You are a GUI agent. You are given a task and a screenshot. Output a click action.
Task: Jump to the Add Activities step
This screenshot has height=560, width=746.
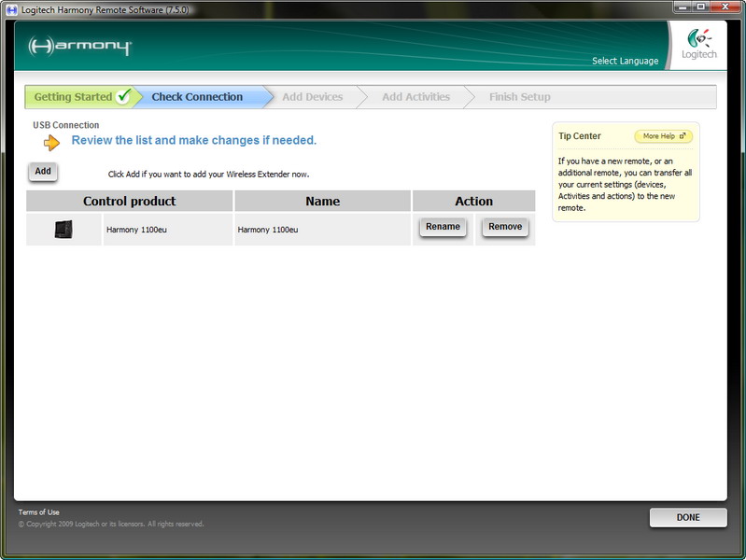pyautogui.click(x=415, y=97)
